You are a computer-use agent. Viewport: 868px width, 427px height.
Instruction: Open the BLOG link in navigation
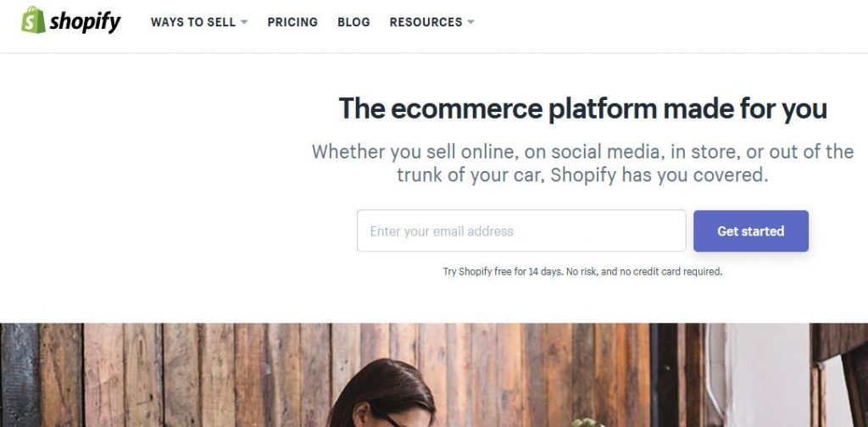pos(353,22)
